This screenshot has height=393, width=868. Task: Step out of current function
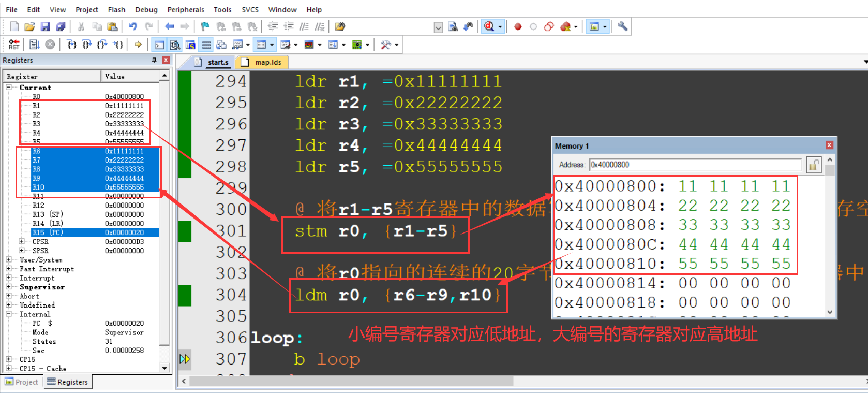102,45
